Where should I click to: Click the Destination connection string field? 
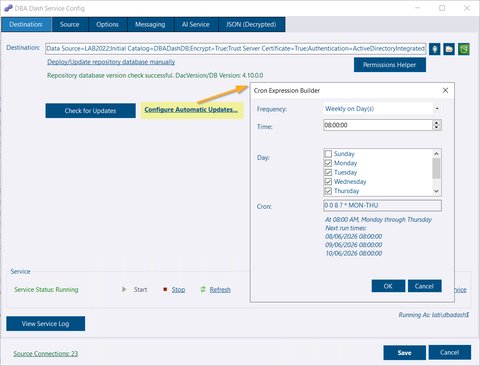[235, 49]
